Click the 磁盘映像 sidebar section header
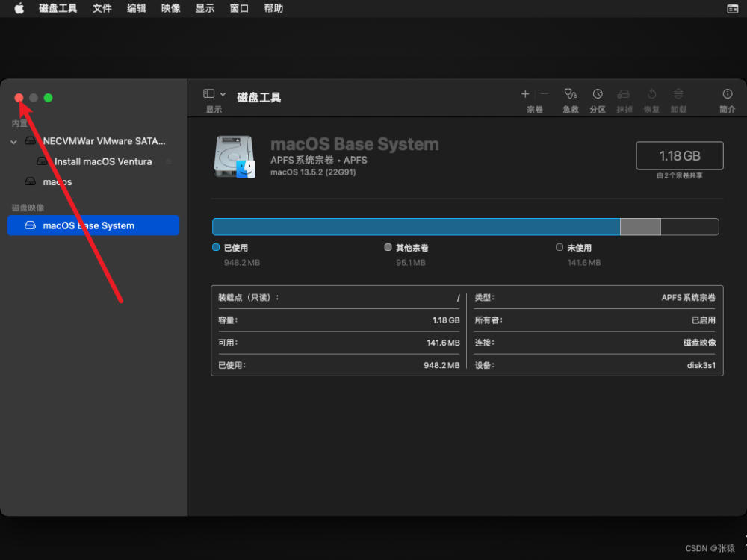 (x=28, y=208)
